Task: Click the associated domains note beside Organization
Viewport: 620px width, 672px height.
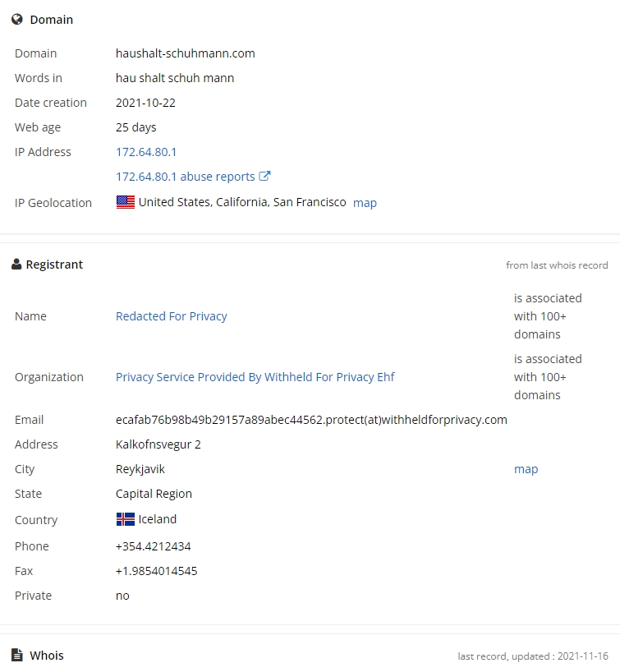Action: pyautogui.click(x=548, y=377)
